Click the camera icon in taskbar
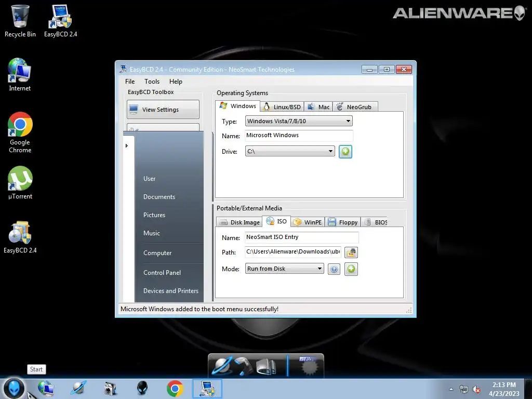 pos(110,389)
